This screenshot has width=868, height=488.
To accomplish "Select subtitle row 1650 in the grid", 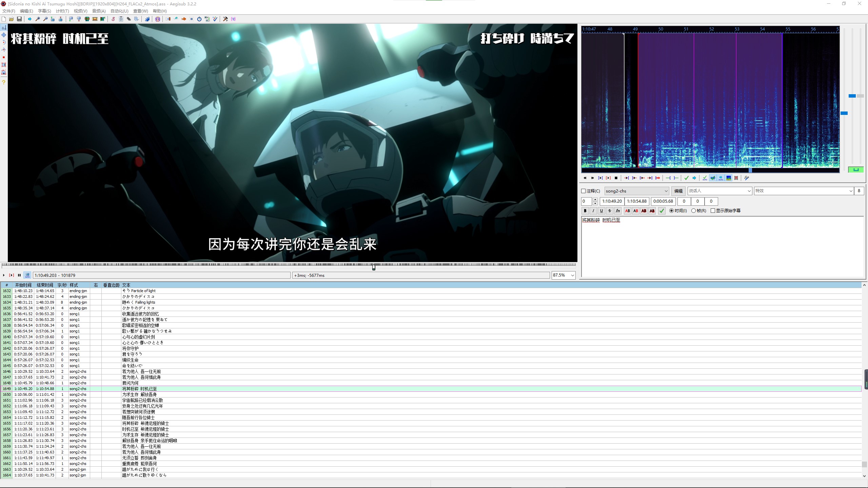I will point(431,394).
